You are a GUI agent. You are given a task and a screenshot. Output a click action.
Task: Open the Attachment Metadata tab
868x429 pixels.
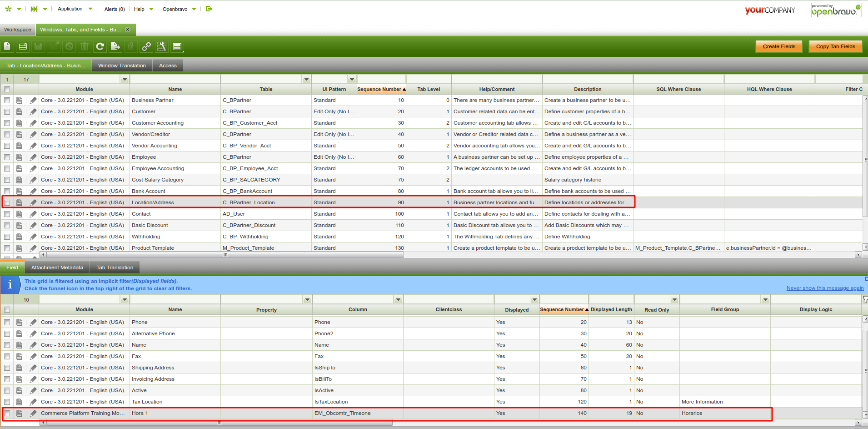click(x=57, y=267)
